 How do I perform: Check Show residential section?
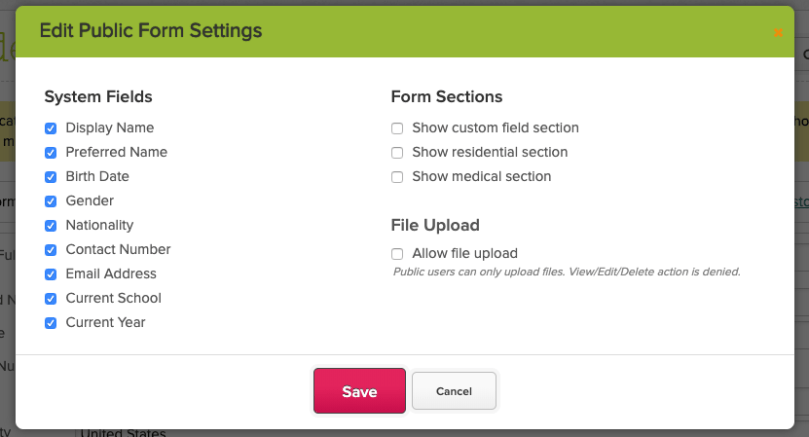(x=397, y=153)
